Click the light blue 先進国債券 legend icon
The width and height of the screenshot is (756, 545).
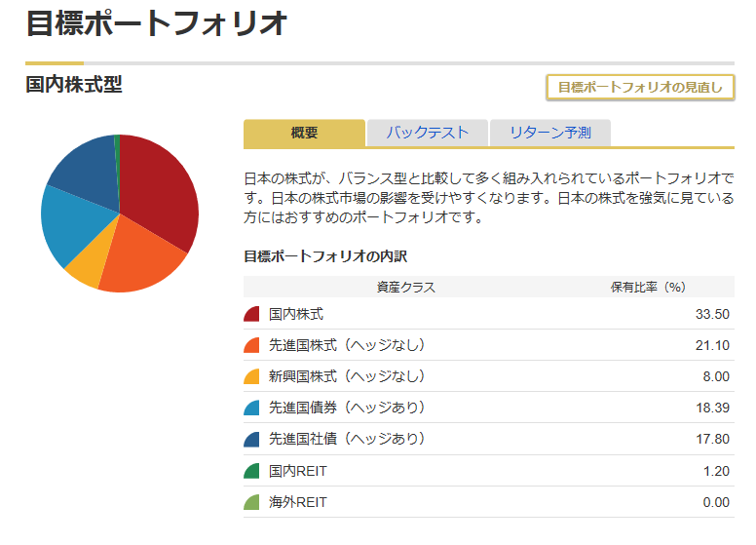coord(251,408)
